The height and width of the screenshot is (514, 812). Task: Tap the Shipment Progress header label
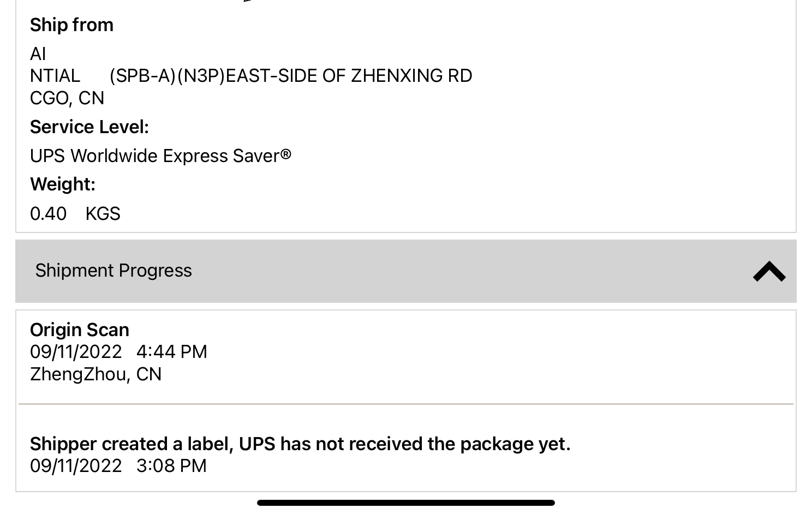pyautogui.click(x=114, y=271)
